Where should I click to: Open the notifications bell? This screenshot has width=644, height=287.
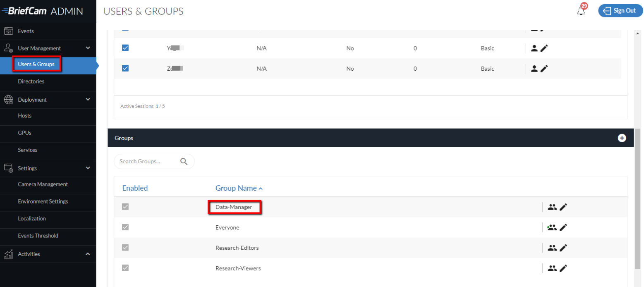pyautogui.click(x=581, y=11)
